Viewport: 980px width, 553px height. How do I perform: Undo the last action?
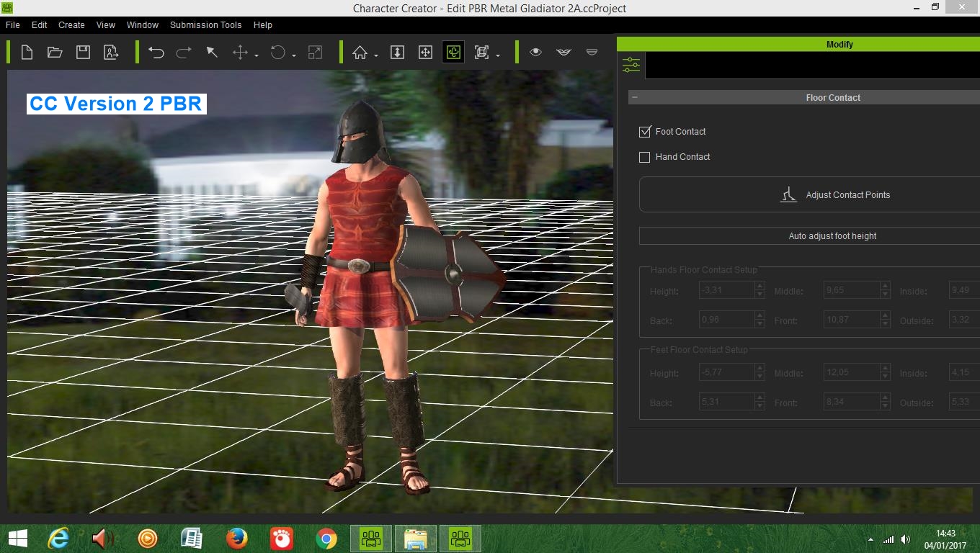tap(156, 53)
